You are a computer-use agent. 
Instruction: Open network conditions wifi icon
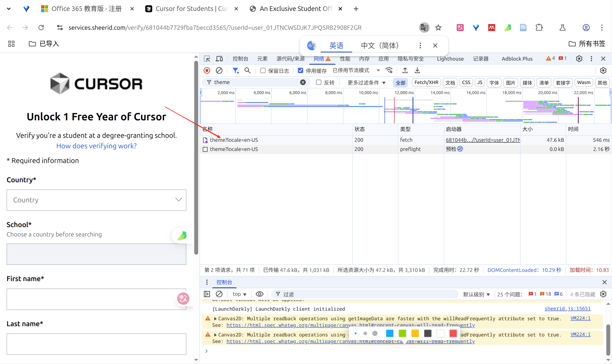pyautogui.click(x=389, y=71)
